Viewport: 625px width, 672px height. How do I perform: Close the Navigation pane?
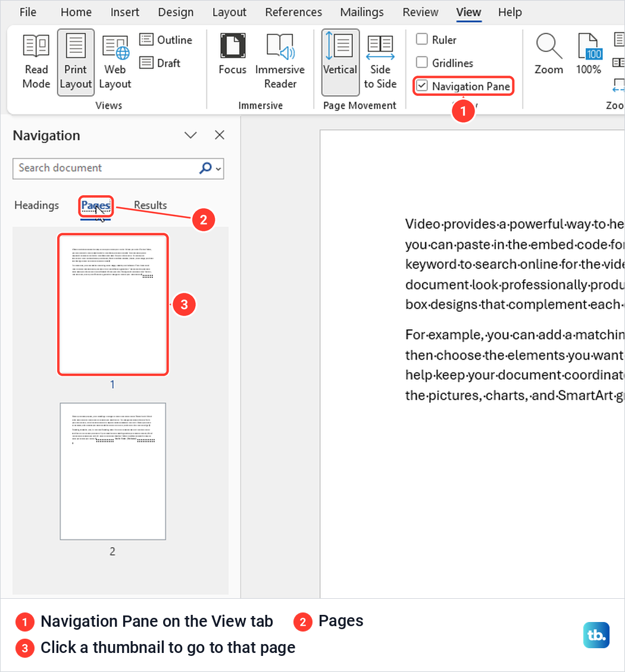[220, 136]
